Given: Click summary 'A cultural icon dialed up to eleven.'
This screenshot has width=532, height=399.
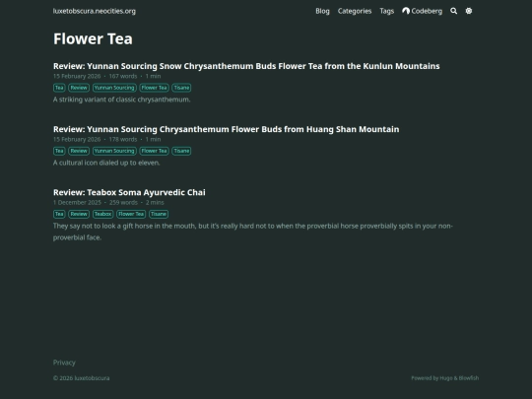Looking at the screenshot, I should 106,163.
